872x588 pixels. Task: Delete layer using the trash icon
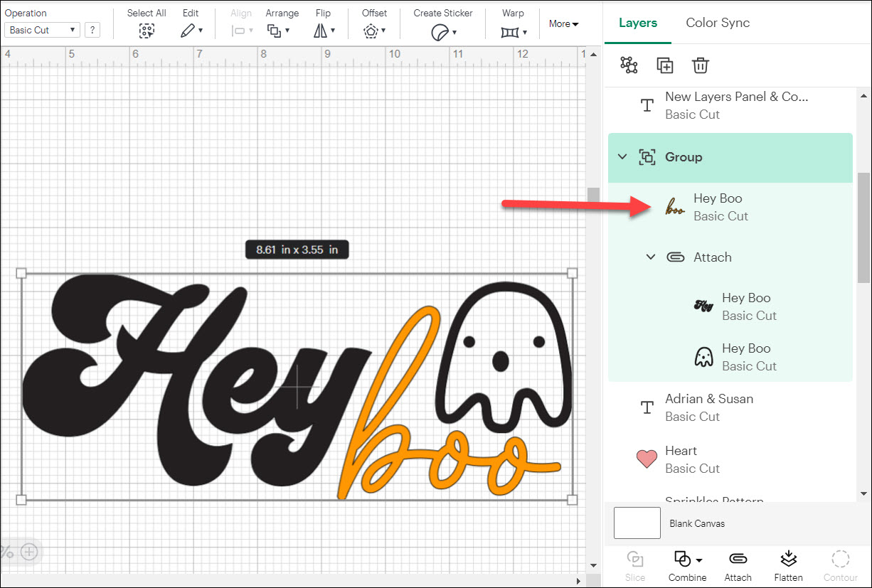pyautogui.click(x=700, y=65)
